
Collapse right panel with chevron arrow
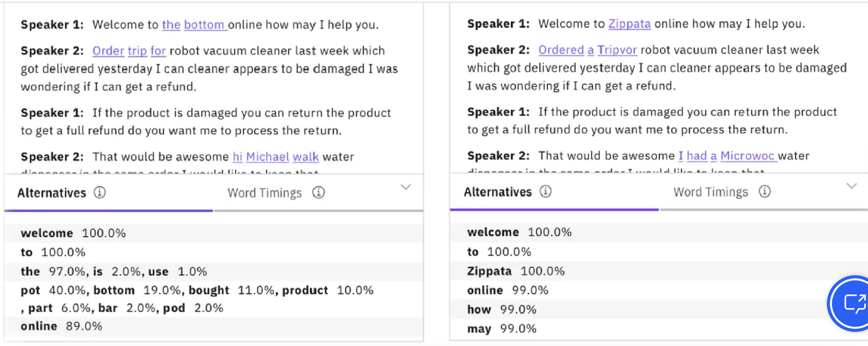(x=851, y=186)
